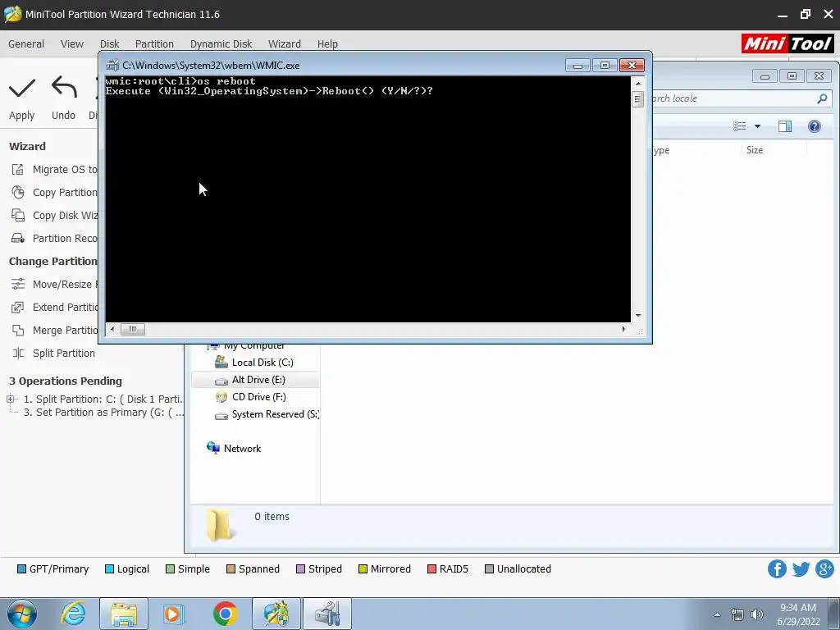Click the Explorer help question mark icon
840x630 pixels.
[815, 126]
